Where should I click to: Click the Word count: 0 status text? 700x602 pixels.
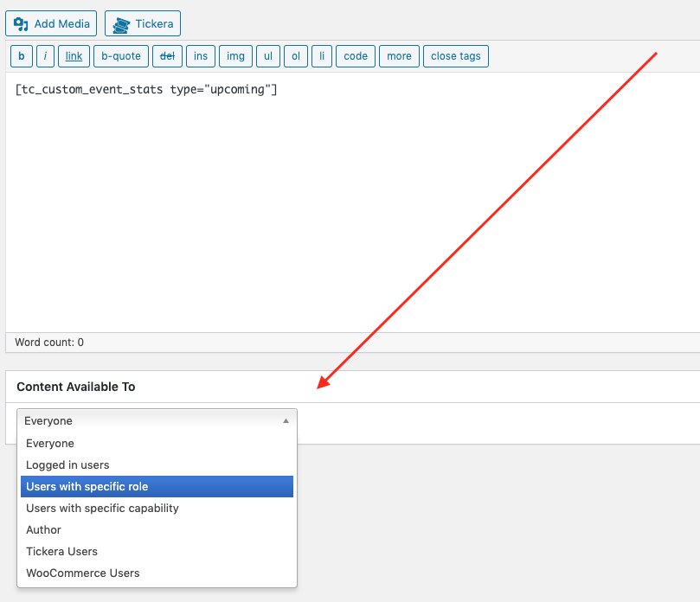[x=49, y=343]
